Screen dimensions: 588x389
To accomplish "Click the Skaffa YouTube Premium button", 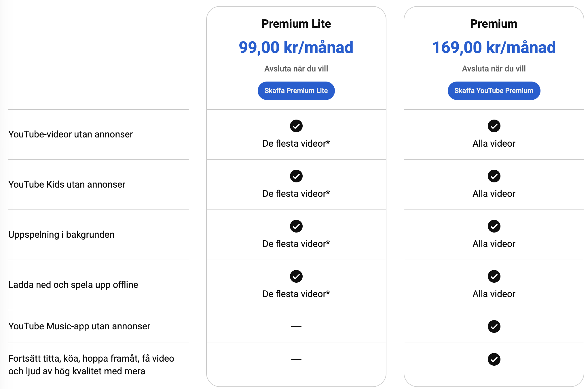I will coord(494,91).
